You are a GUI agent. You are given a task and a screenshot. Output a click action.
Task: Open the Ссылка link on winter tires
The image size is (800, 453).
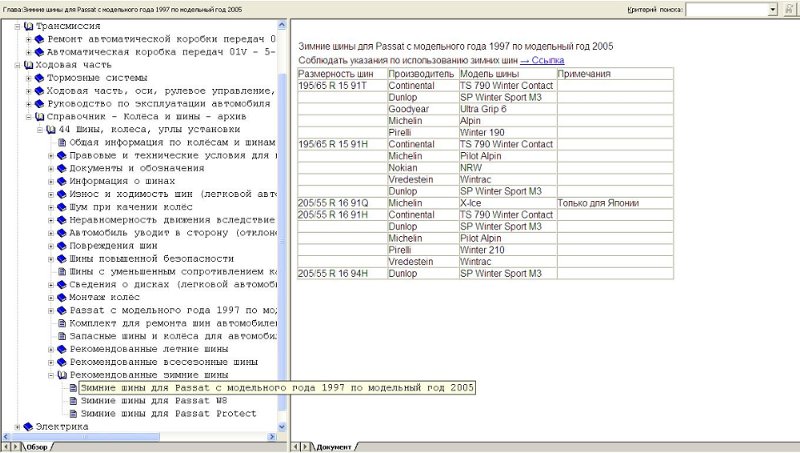click(x=542, y=60)
